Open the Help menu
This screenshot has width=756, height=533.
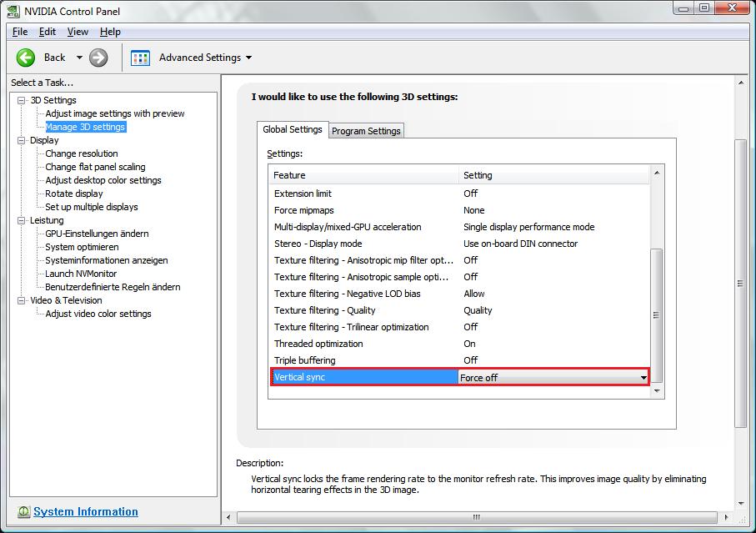coord(110,32)
